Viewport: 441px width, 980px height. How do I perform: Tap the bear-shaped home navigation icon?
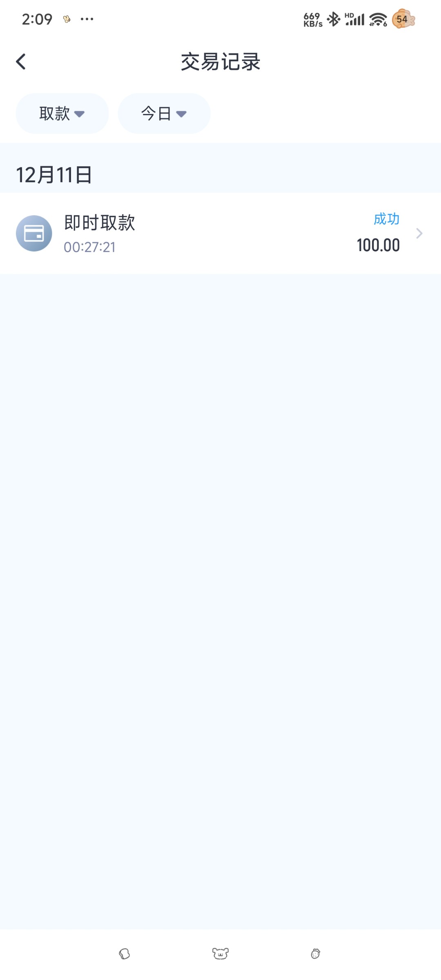pos(220,953)
